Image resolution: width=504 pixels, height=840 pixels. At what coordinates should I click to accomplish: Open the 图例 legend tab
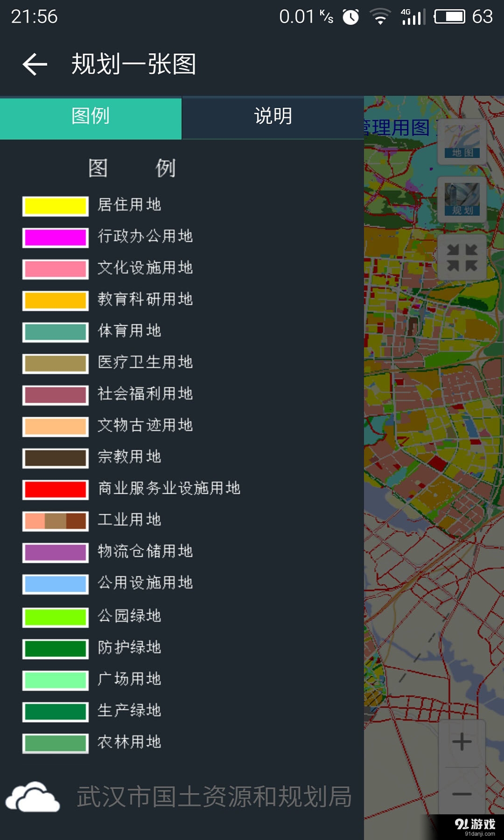91,116
